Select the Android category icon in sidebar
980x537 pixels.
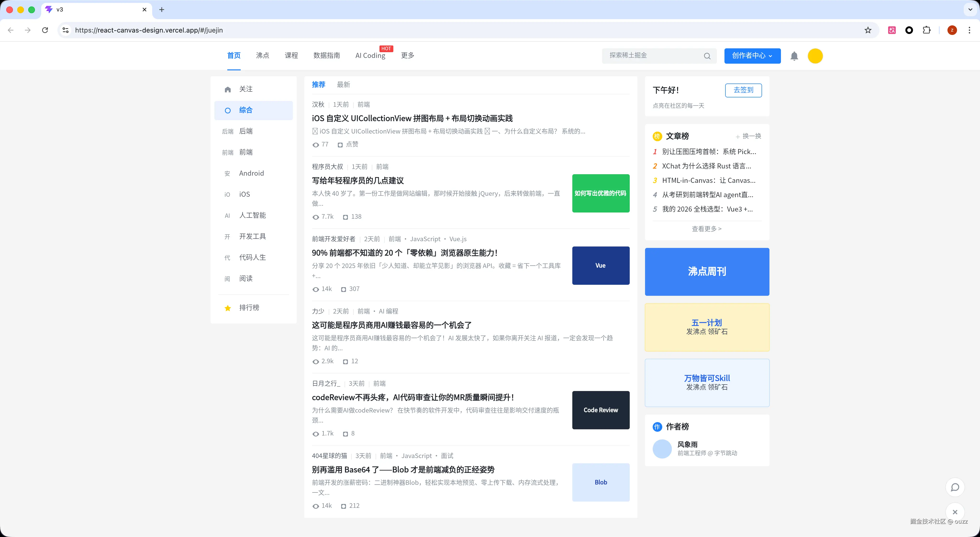click(227, 173)
